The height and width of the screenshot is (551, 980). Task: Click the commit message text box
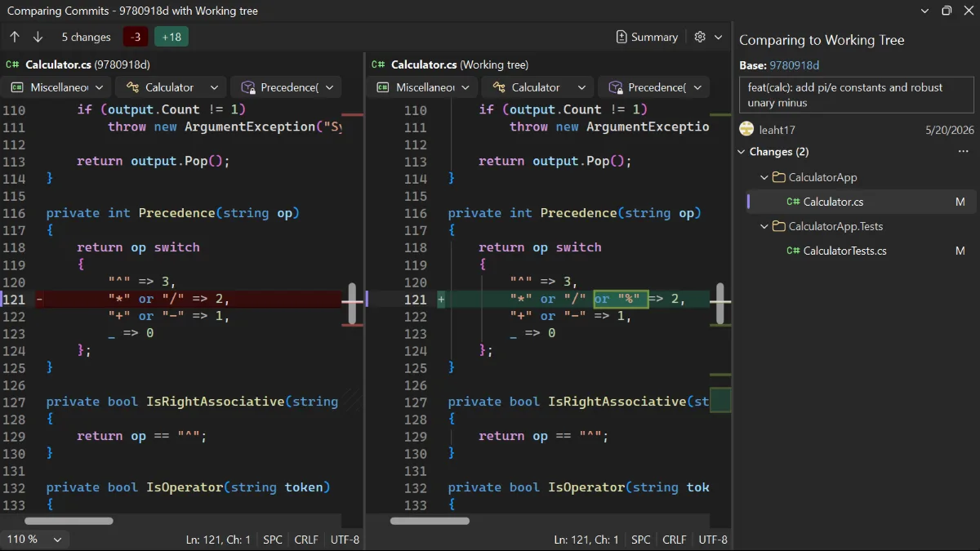pyautogui.click(x=856, y=95)
